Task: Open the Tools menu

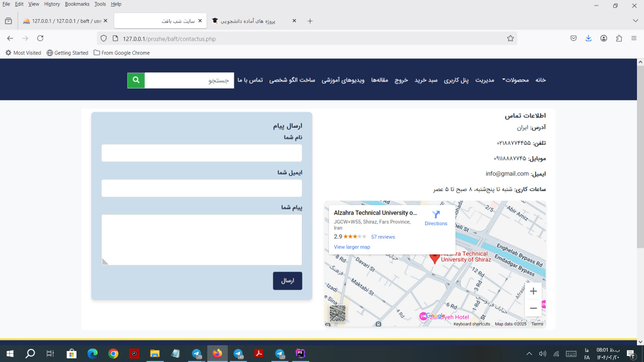Action: (100, 4)
